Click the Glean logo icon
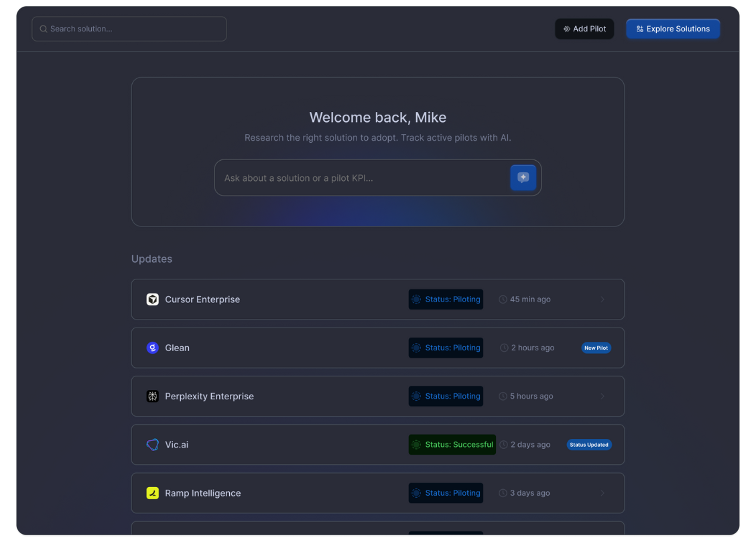 [x=152, y=348]
